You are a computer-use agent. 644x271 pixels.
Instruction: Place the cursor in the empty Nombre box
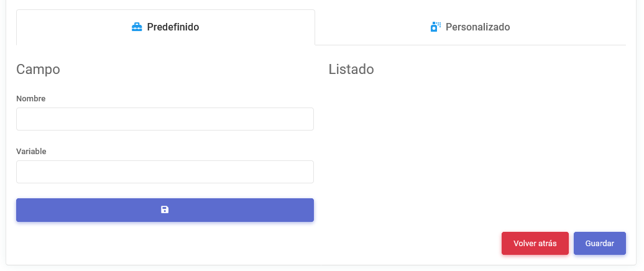[x=165, y=119]
